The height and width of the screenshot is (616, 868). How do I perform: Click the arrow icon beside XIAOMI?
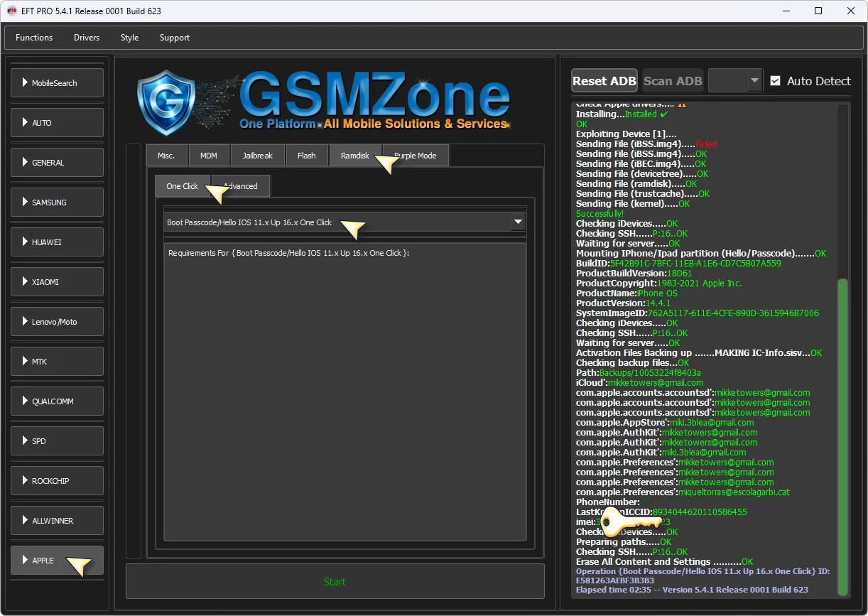(x=25, y=282)
